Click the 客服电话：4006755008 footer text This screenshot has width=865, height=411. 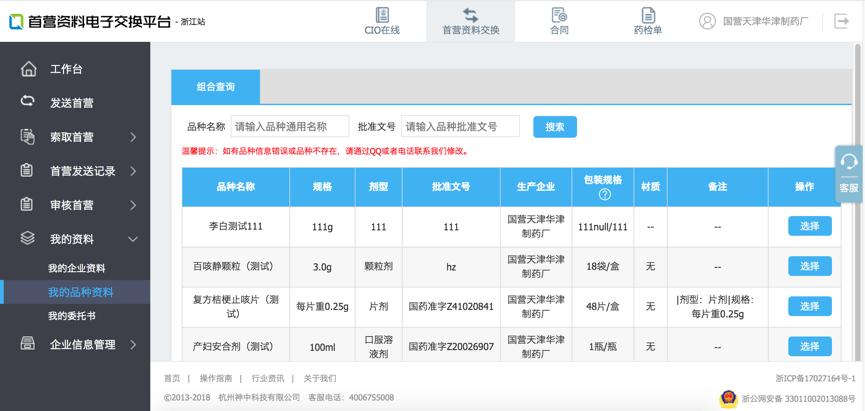351,398
